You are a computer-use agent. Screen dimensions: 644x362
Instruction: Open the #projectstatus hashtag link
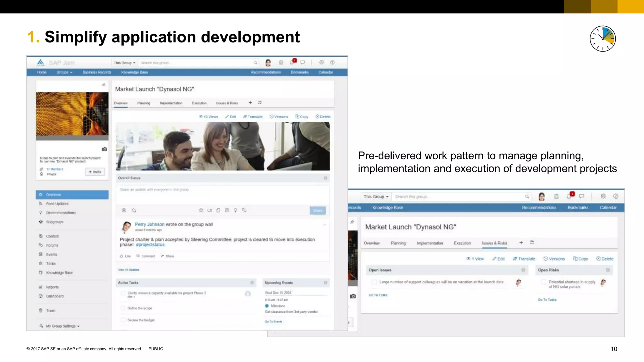tap(150, 245)
